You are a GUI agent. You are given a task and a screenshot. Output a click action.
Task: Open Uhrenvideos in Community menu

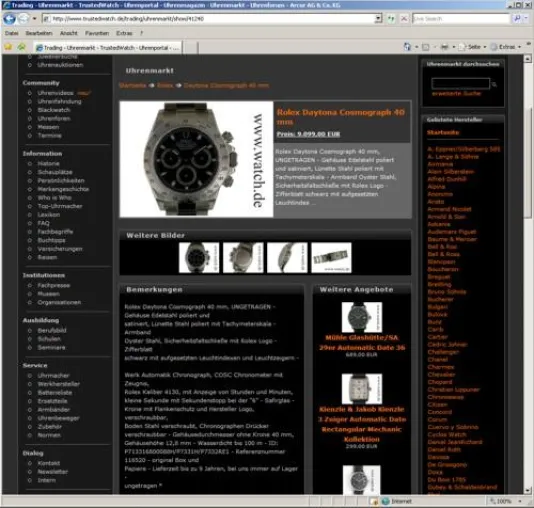point(55,93)
